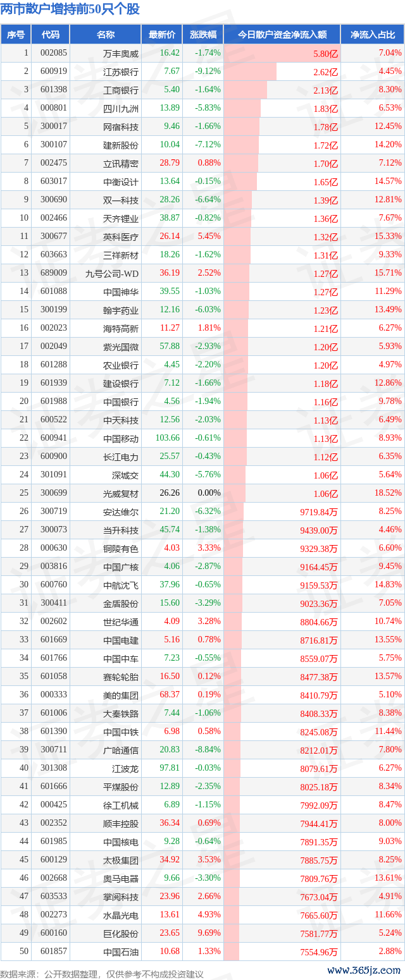Select stock name 万丰奥威
This screenshot has height=980, width=405.
[120, 54]
